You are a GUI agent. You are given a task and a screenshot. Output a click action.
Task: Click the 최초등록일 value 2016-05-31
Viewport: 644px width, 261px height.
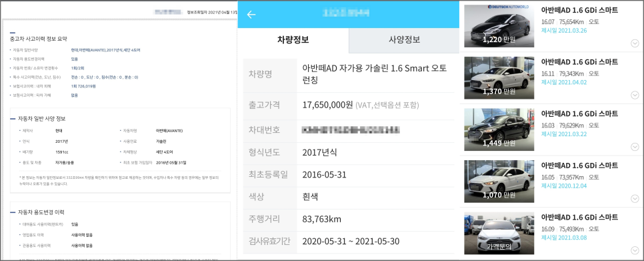coord(324,175)
